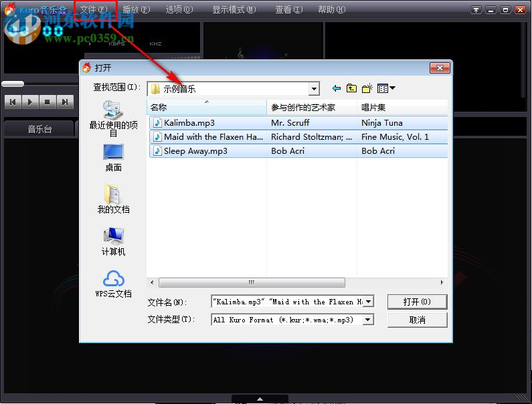Click the playback progress slider handle
This screenshot has height=404, width=532.
point(13,84)
